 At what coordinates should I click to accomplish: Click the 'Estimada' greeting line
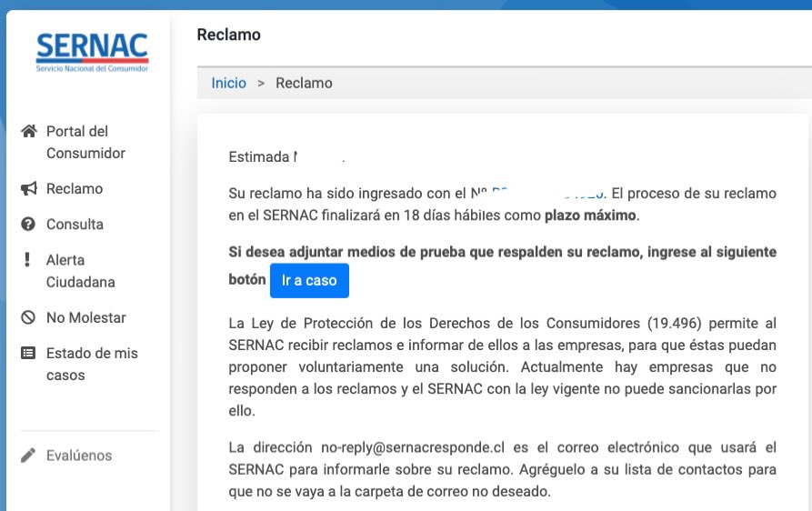coord(287,157)
